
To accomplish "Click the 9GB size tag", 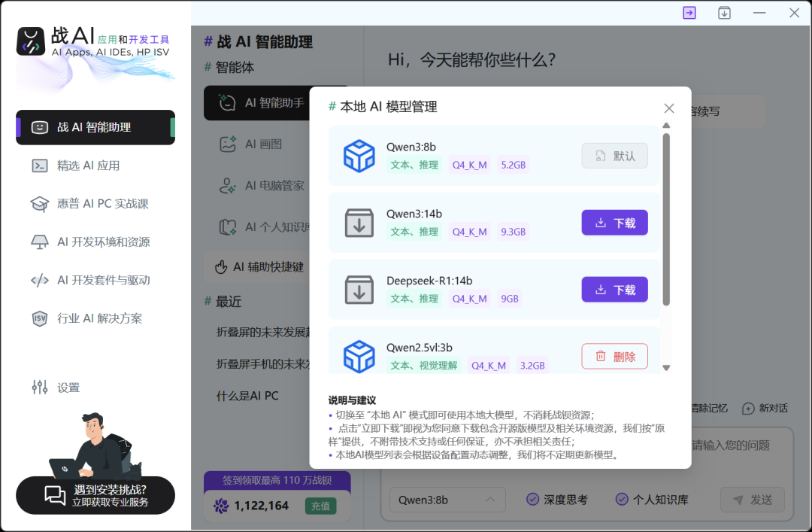I will [510, 299].
